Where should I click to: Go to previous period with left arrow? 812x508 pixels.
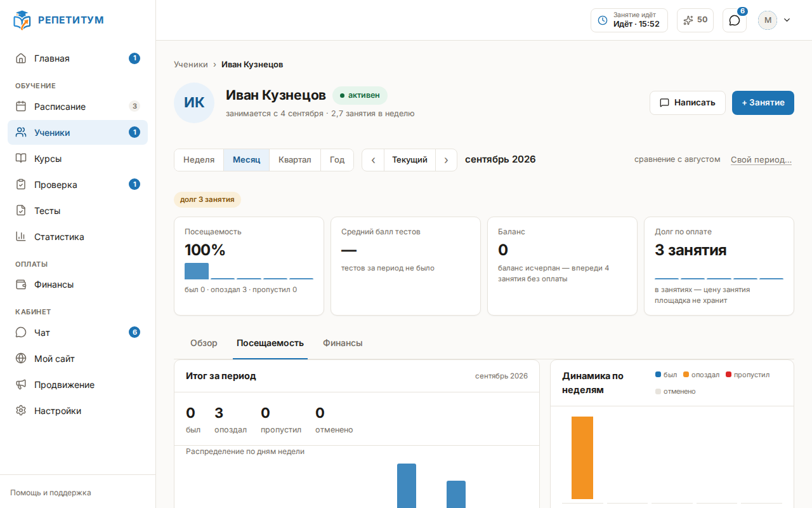coord(373,160)
